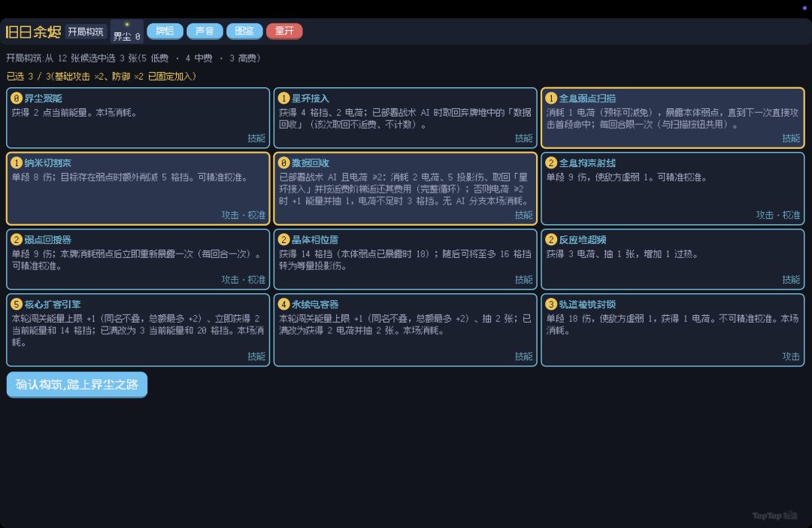Select the 星环接入 card
Viewport: 812px width, 528px height.
click(405, 118)
